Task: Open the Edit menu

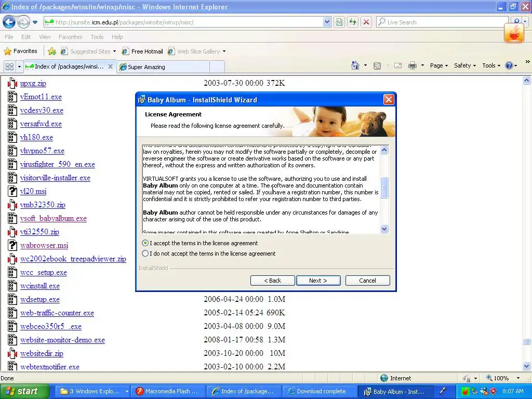Action: click(x=26, y=37)
